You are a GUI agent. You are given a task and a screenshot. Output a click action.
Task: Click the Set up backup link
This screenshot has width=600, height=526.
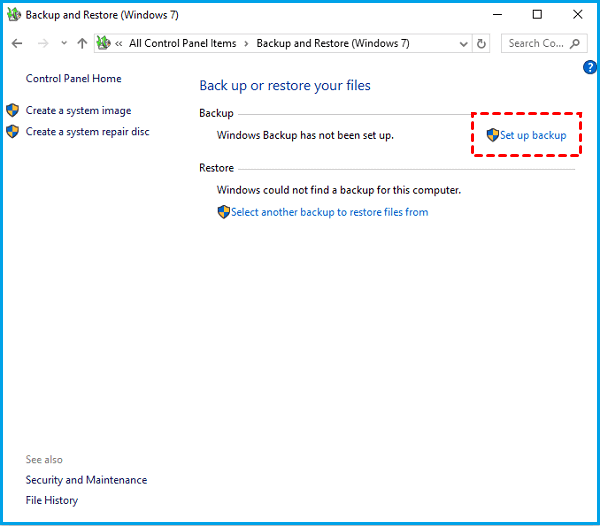[x=533, y=135]
